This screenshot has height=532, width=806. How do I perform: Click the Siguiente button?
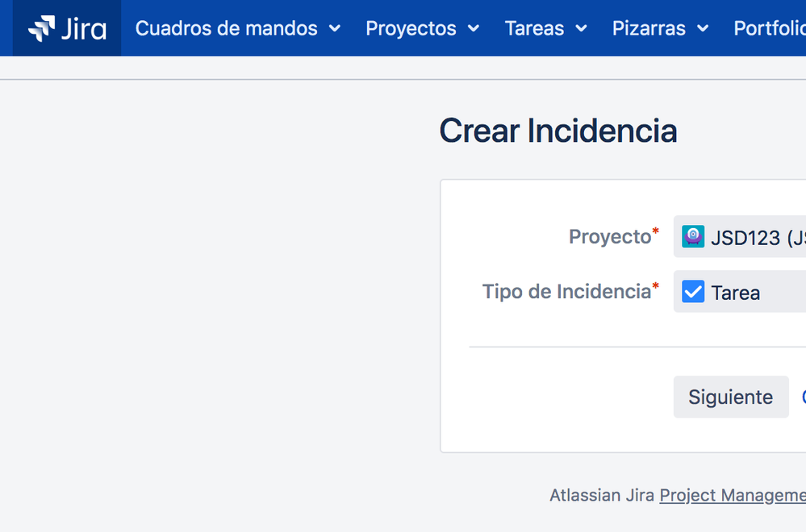pos(731,397)
